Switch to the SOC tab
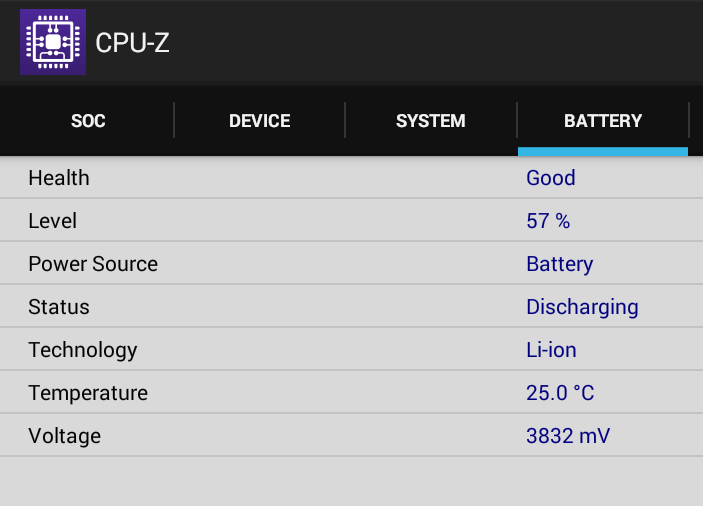Viewport: 703px width, 506px height. (88, 121)
